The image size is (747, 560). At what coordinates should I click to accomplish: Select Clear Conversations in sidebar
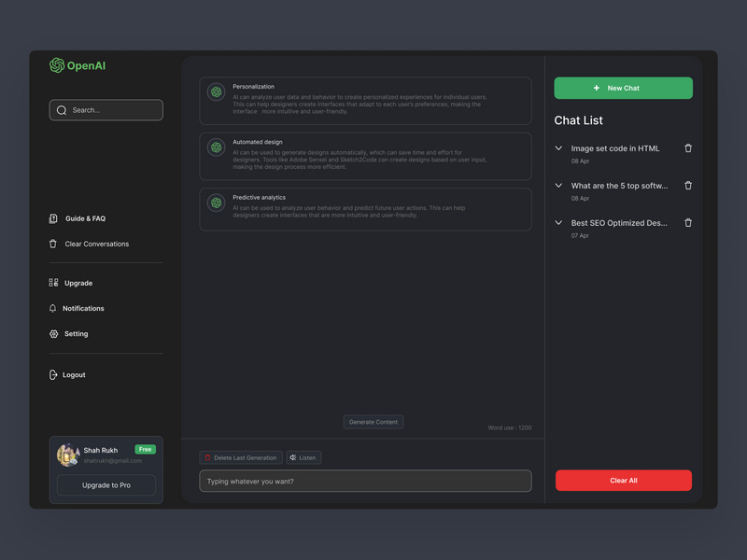(x=96, y=244)
